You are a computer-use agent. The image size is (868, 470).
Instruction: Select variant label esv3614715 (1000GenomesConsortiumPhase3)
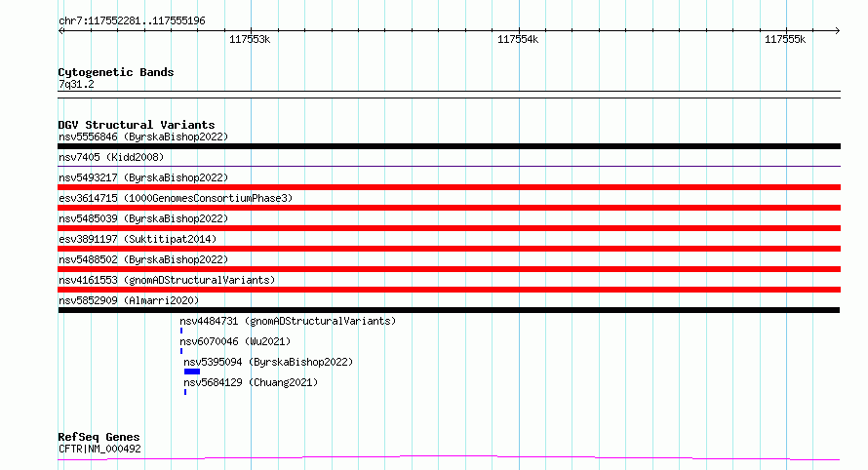coord(176,199)
